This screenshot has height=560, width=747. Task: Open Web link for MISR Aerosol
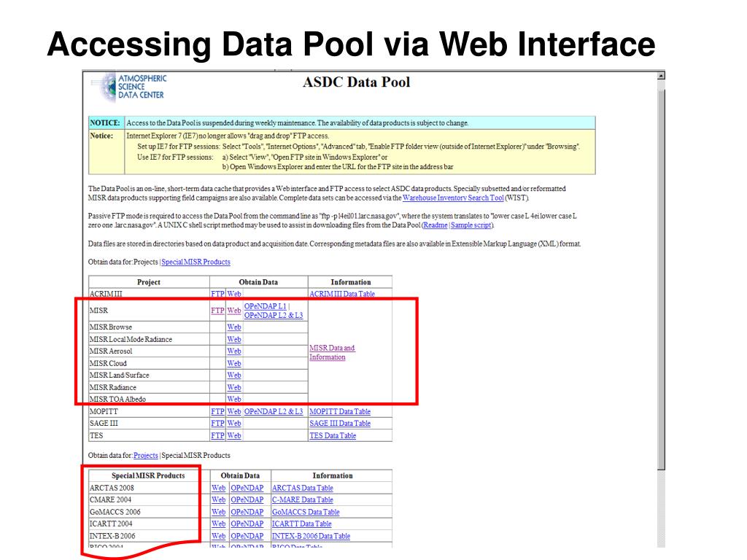tap(234, 351)
